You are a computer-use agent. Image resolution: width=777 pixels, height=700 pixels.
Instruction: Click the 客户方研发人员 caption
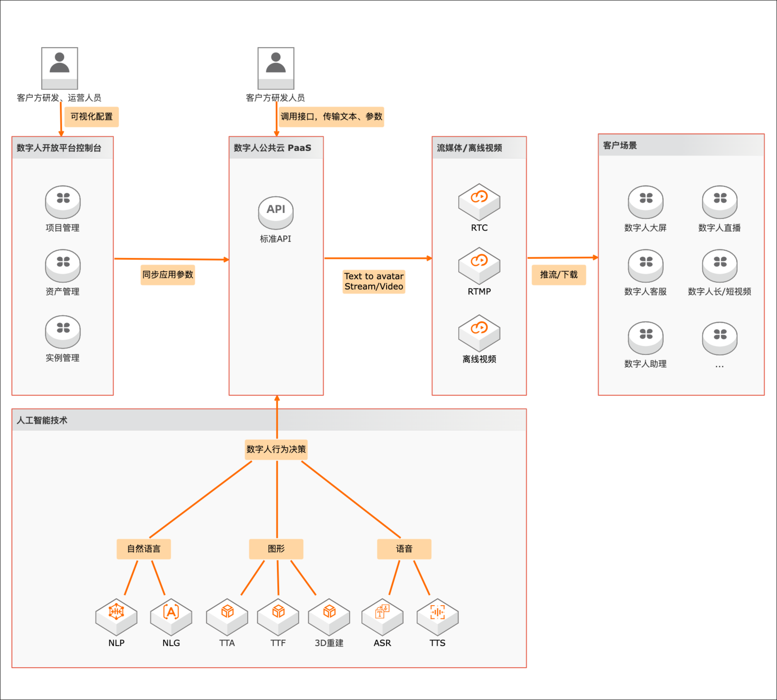tap(275, 98)
